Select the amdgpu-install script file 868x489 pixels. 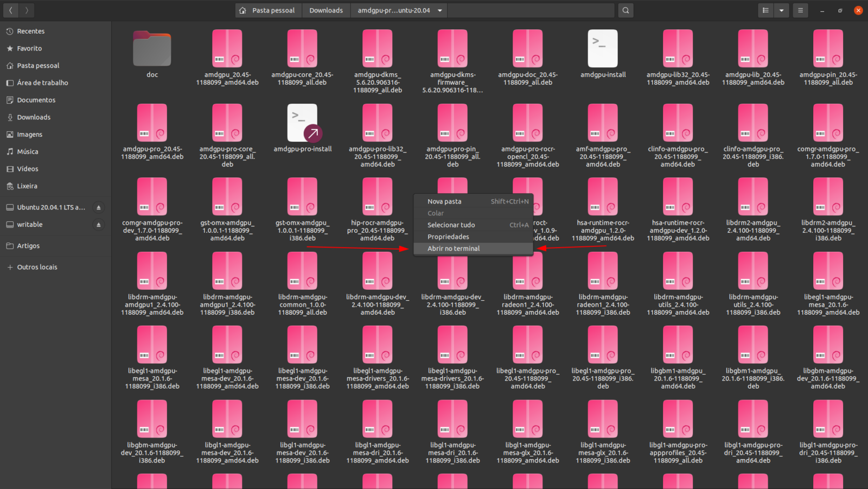[x=603, y=50]
